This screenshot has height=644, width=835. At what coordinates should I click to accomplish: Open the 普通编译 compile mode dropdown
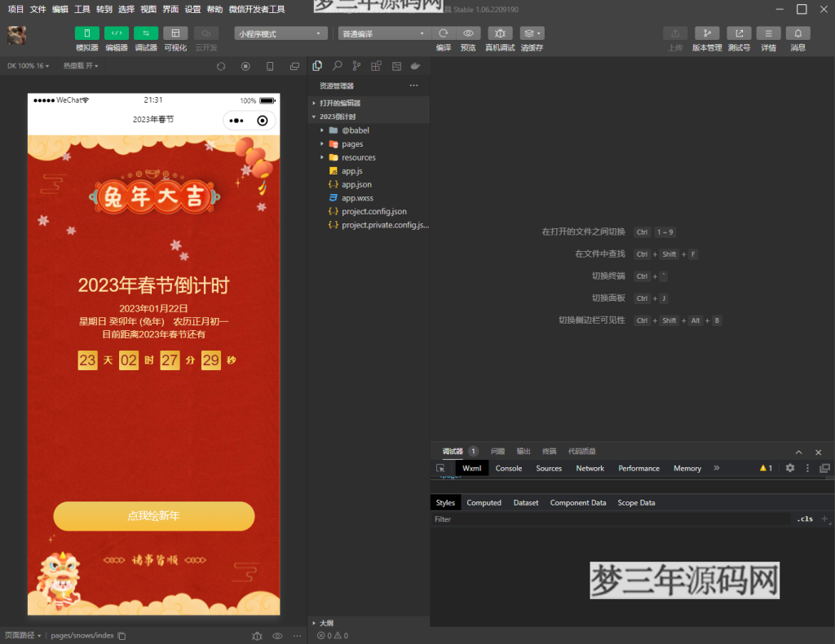coord(383,33)
